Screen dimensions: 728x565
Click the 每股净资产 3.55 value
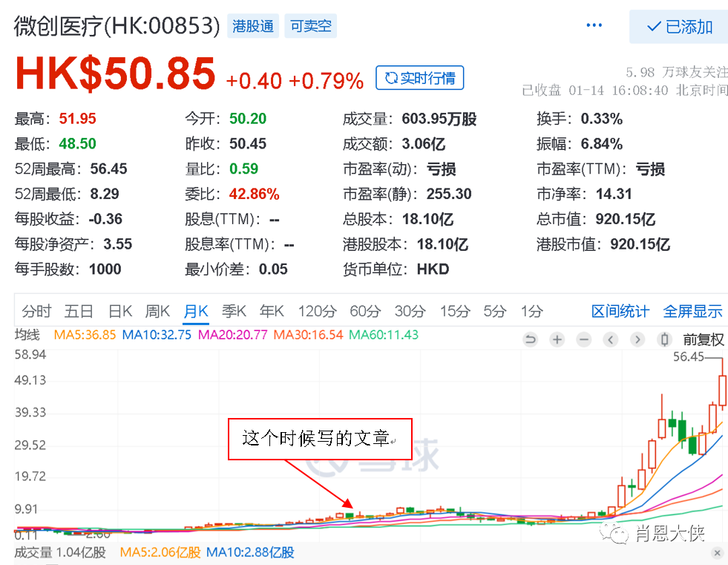click(x=117, y=244)
